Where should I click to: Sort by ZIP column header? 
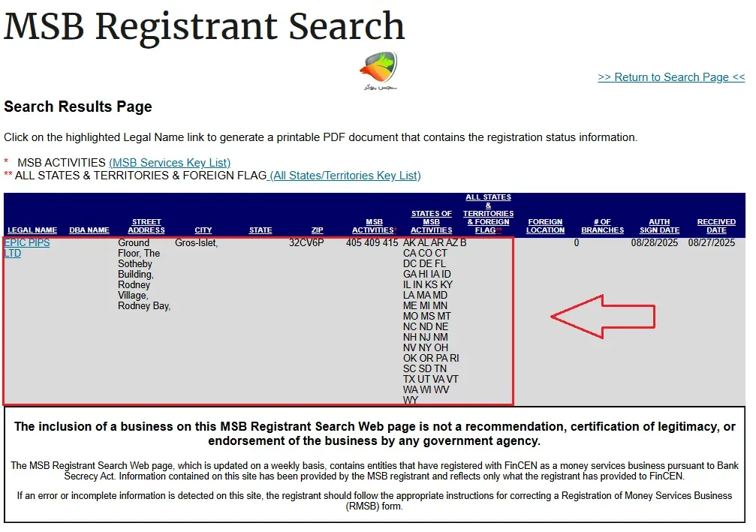point(318,230)
